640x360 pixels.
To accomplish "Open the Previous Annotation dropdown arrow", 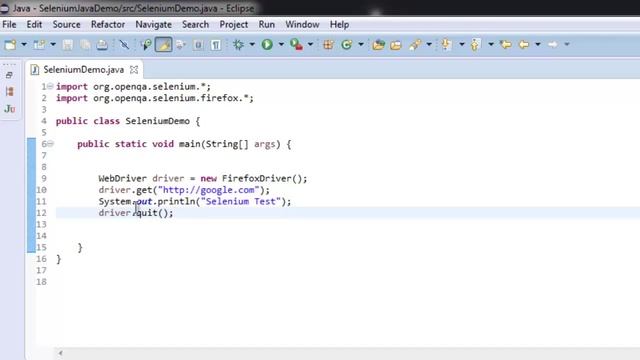I will click(x=491, y=44).
